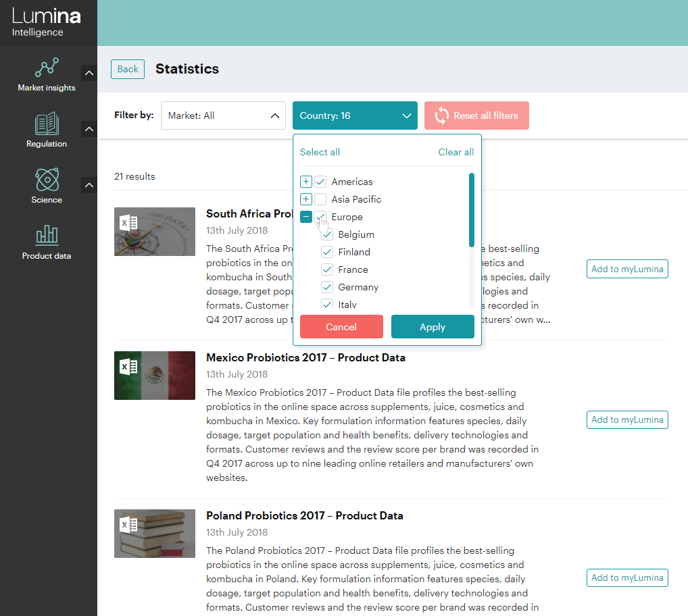Expand the Americas region
Viewport: 688px width, 616px height.
point(306,182)
